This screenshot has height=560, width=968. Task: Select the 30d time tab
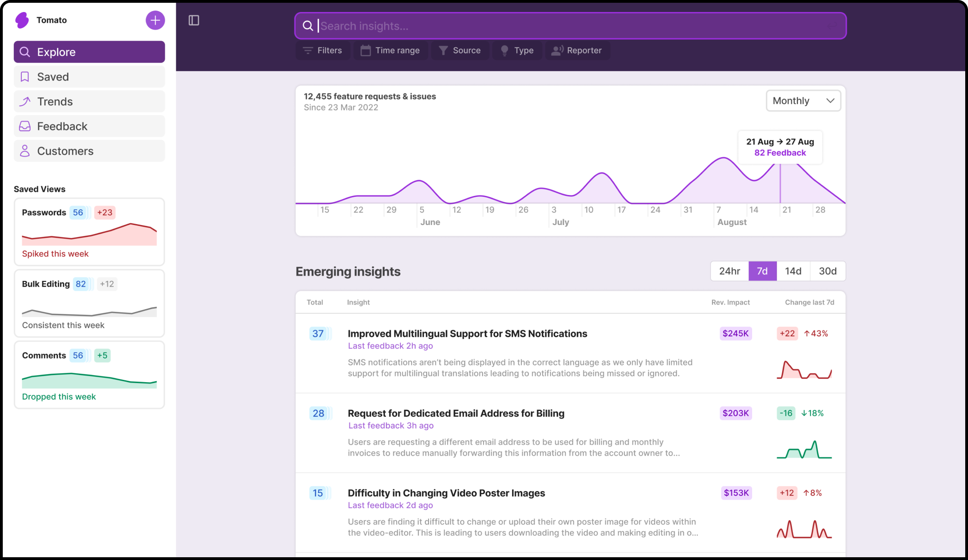pos(828,271)
